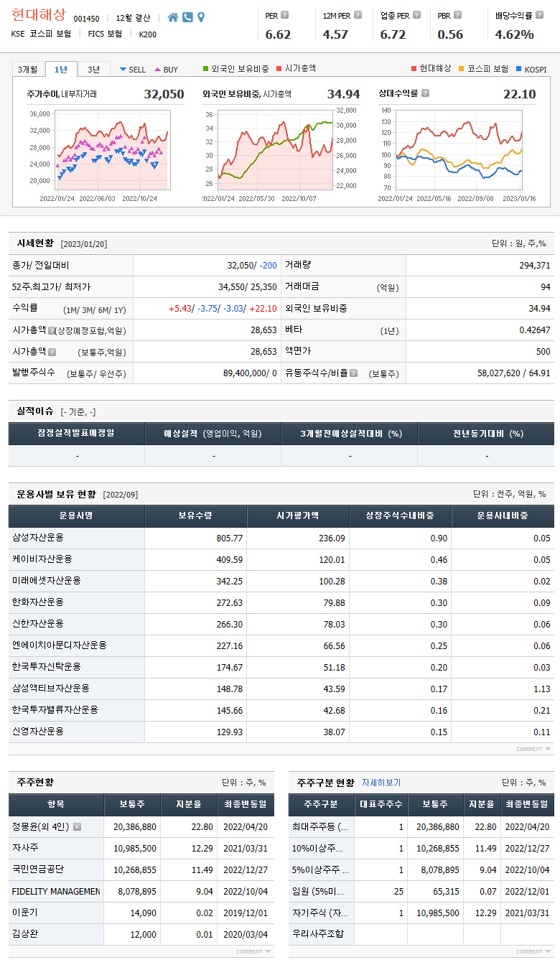
Task: Click green 외국인 보유비중 legend swatch
Action: pos(206,69)
